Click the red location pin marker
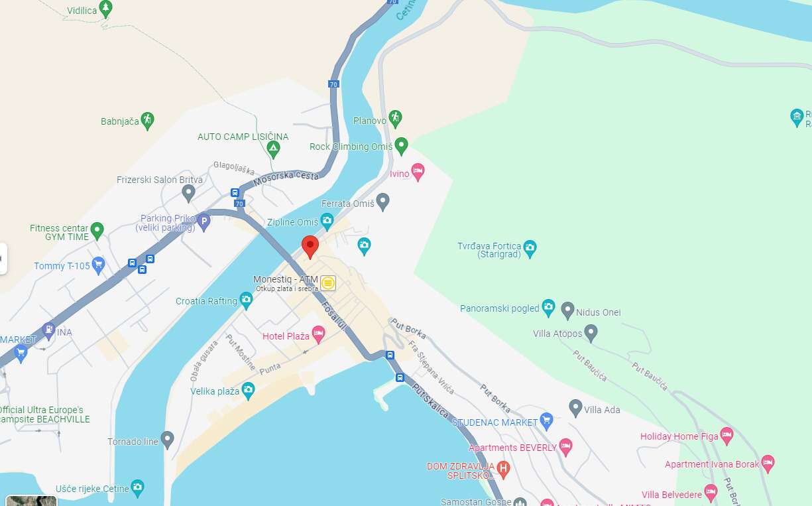 point(310,247)
